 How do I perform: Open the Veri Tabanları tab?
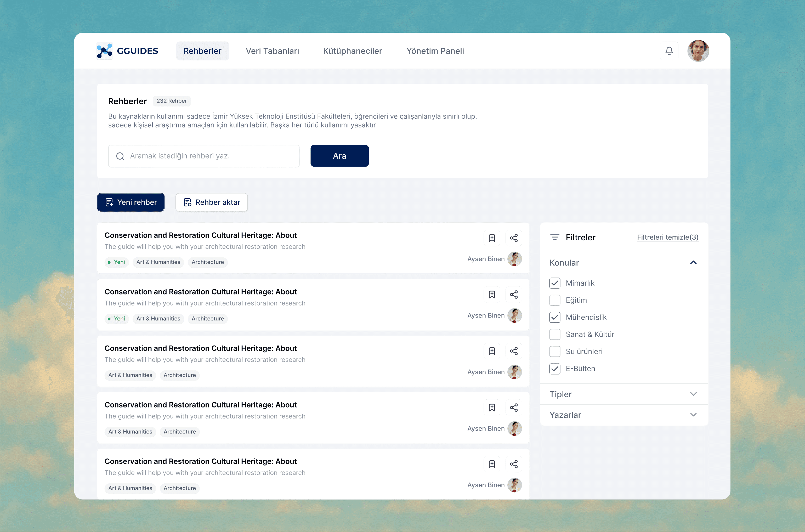272,51
